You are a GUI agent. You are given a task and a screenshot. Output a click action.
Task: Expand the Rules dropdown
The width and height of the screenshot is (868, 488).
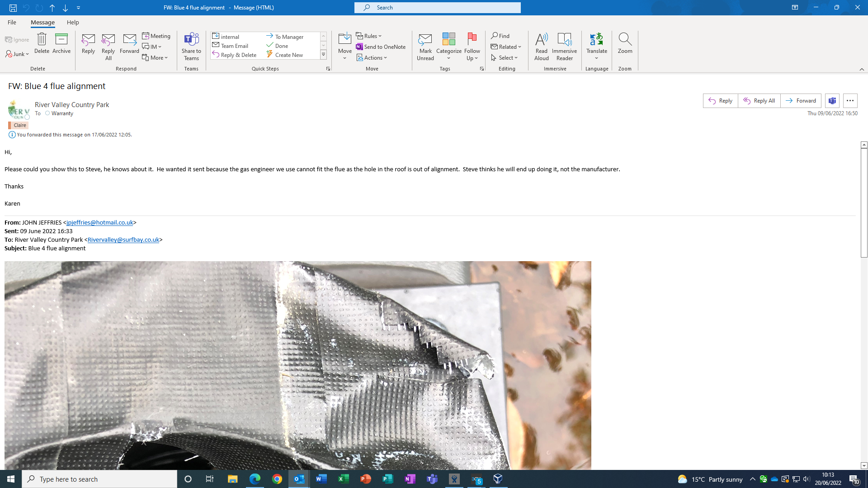(369, 36)
